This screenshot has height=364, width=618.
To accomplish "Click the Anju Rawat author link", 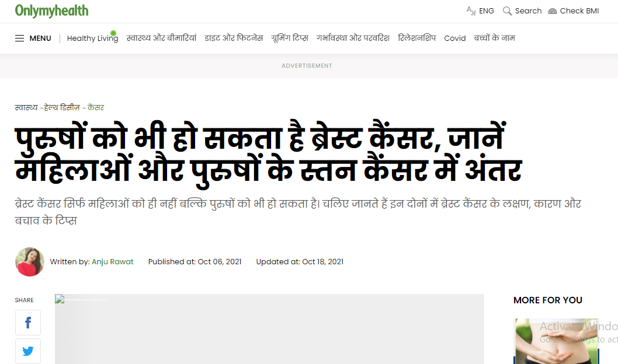I will (113, 262).
